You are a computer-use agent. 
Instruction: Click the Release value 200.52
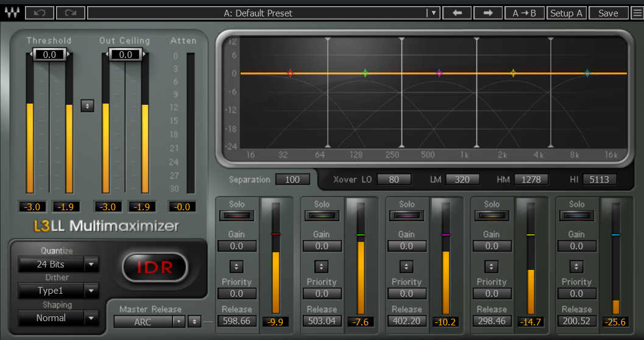(x=576, y=321)
